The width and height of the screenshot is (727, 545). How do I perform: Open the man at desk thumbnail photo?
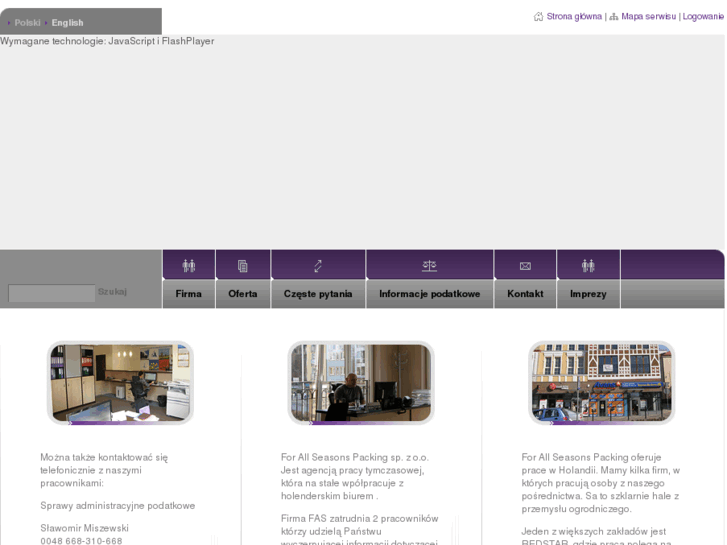click(361, 383)
